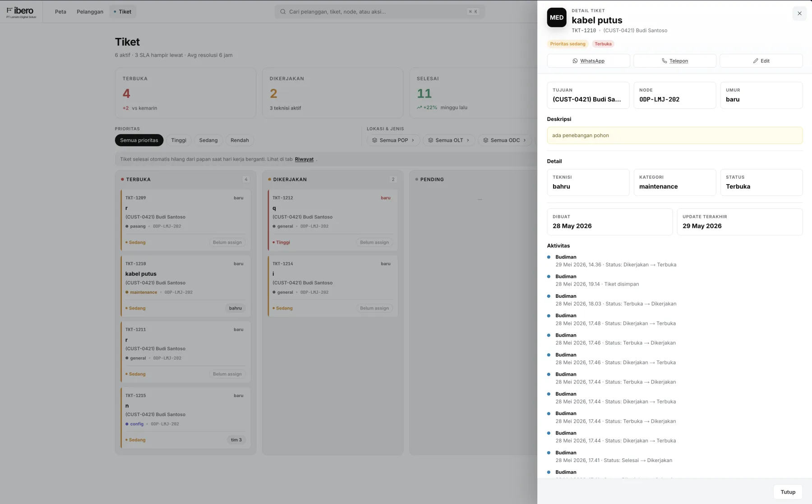Click the Node ODP-LMJ-202 field
This screenshot has height=504, width=812.
674,95
